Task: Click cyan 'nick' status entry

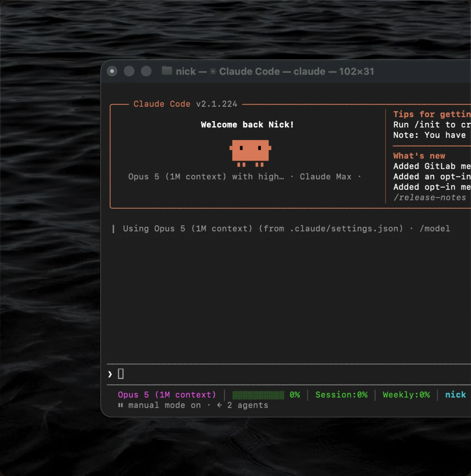Action: (455, 395)
